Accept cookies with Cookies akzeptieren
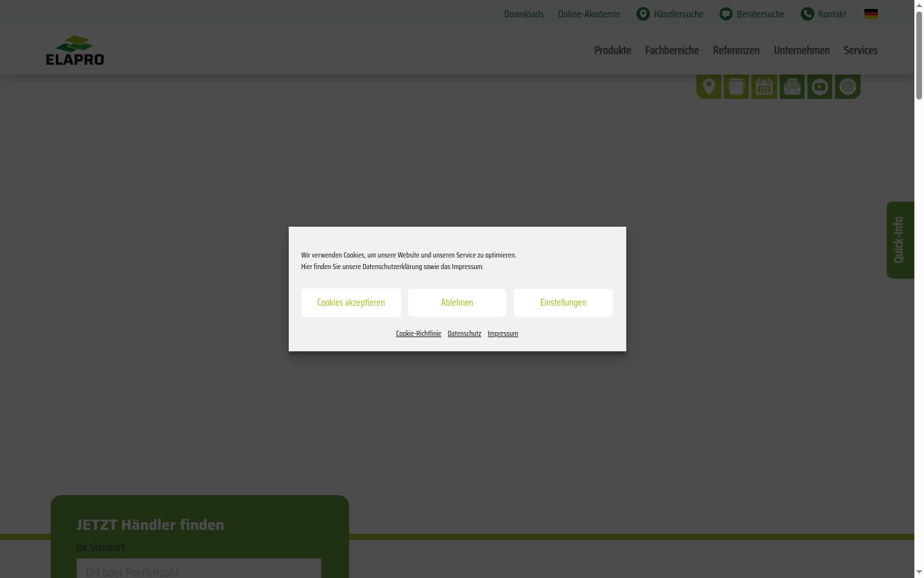 point(351,302)
